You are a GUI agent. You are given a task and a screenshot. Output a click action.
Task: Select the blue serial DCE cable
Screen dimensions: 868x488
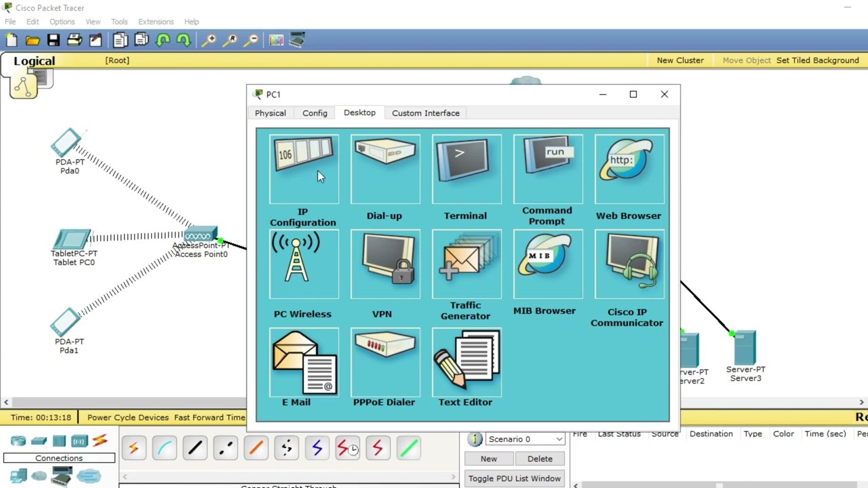[x=317, y=448]
